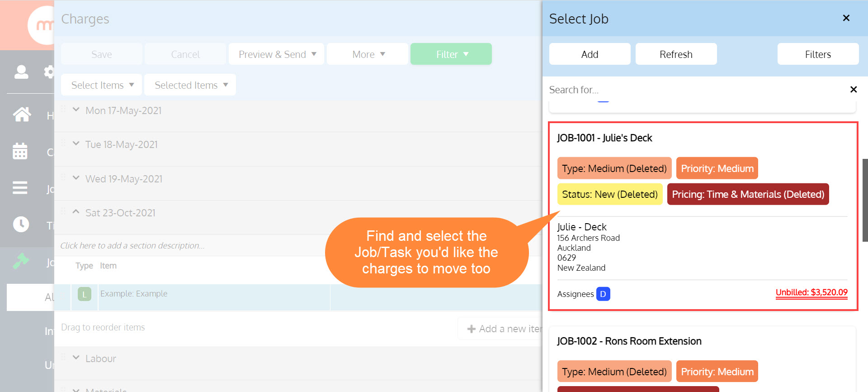Click Type: Medium (Deleted) tag on JOB-1001
Viewport: 868px width, 392px height.
tap(614, 168)
